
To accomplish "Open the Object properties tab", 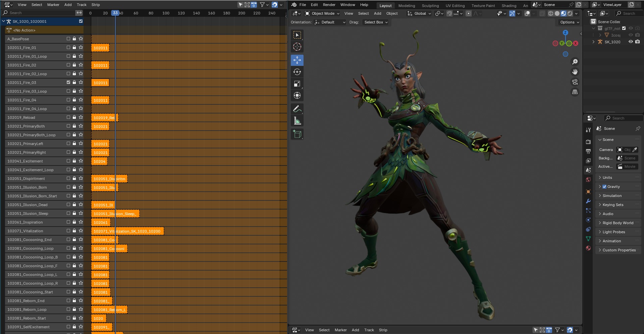I will point(588,192).
